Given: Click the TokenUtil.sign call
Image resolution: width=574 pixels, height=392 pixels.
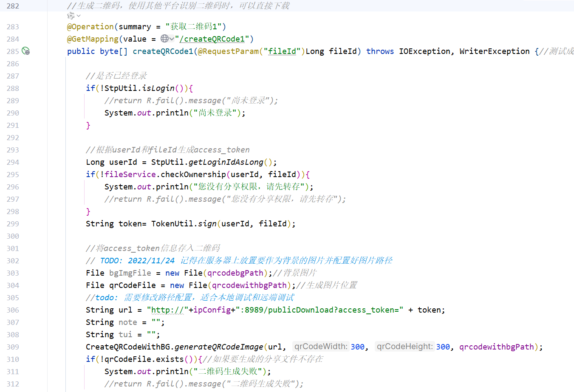Looking at the screenshot, I should point(184,223).
